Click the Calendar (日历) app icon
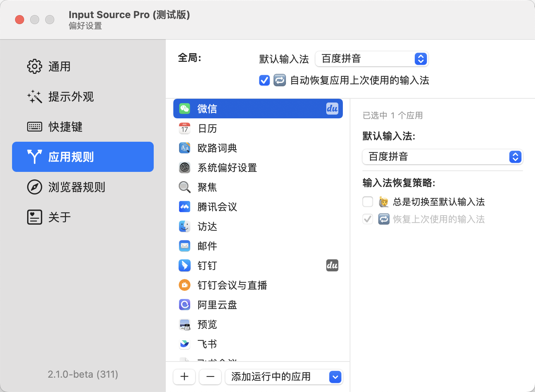The height and width of the screenshot is (392, 535). (185, 129)
